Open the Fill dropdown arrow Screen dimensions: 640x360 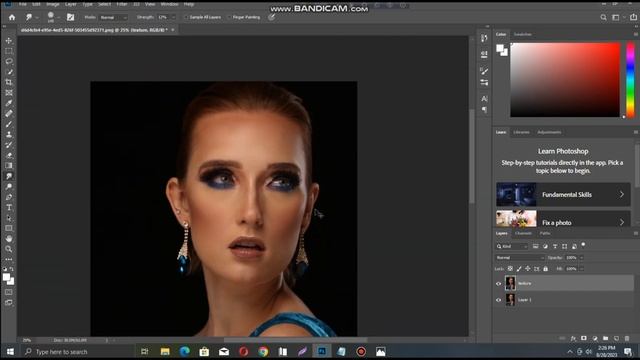[582, 269]
